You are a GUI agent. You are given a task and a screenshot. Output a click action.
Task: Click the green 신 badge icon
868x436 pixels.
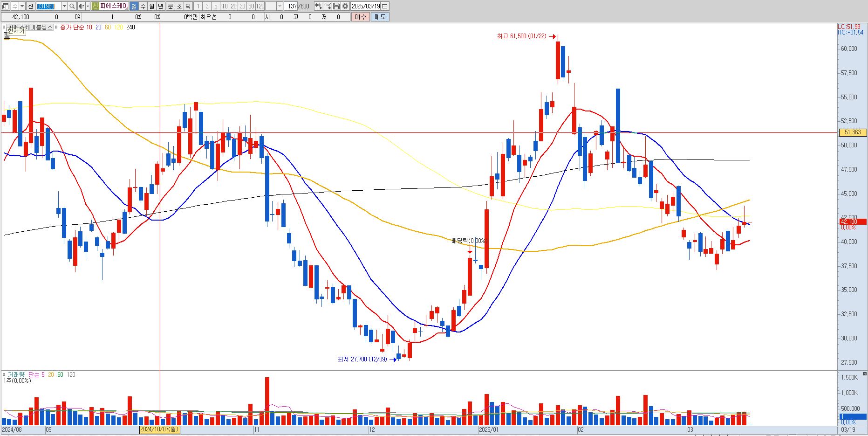click(x=95, y=6)
